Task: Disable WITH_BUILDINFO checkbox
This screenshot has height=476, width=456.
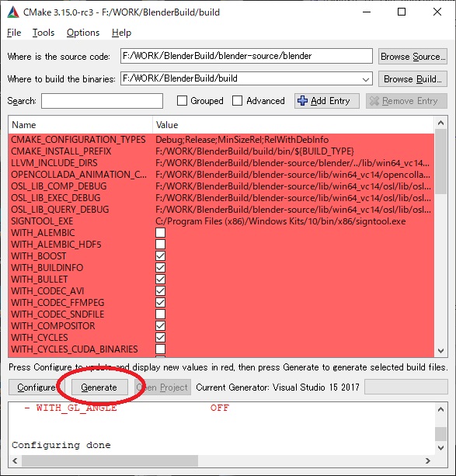Action: 160,267
